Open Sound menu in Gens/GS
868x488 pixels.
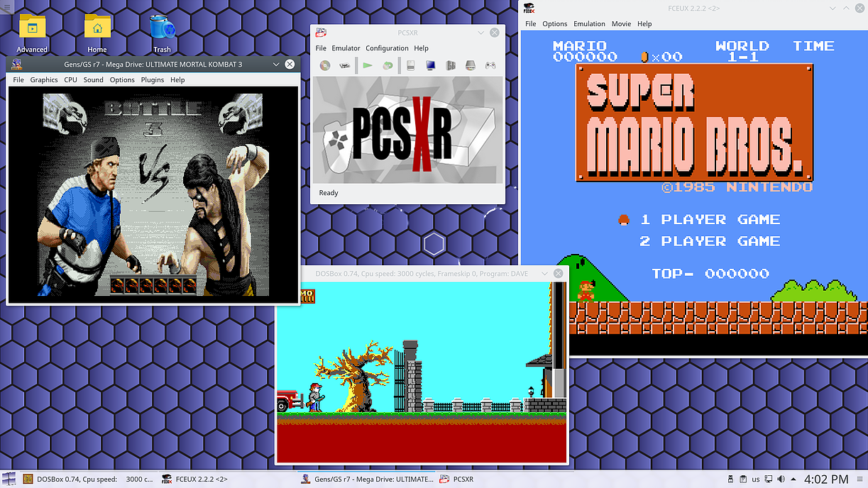[94, 79]
